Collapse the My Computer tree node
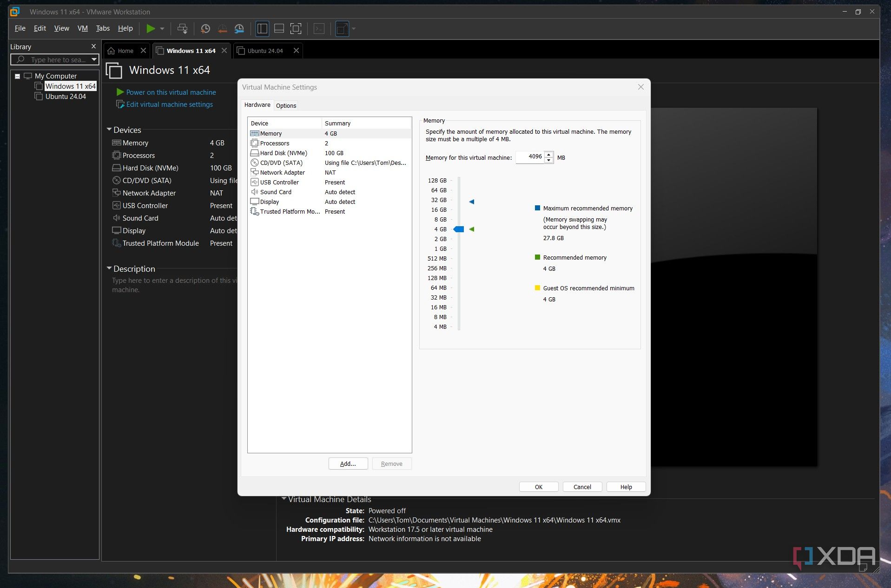Image resolution: width=891 pixels, height=588 pixels. pos(17,76)
